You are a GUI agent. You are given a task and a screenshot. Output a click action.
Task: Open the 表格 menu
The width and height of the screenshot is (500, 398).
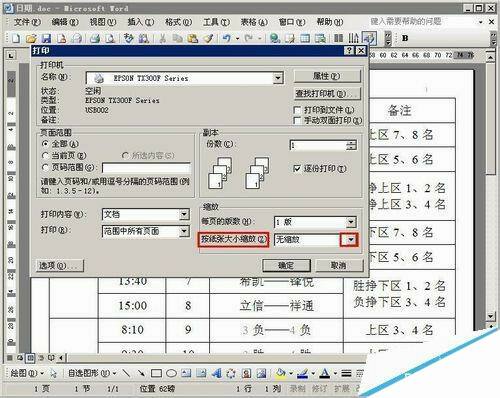click(254, 22)
